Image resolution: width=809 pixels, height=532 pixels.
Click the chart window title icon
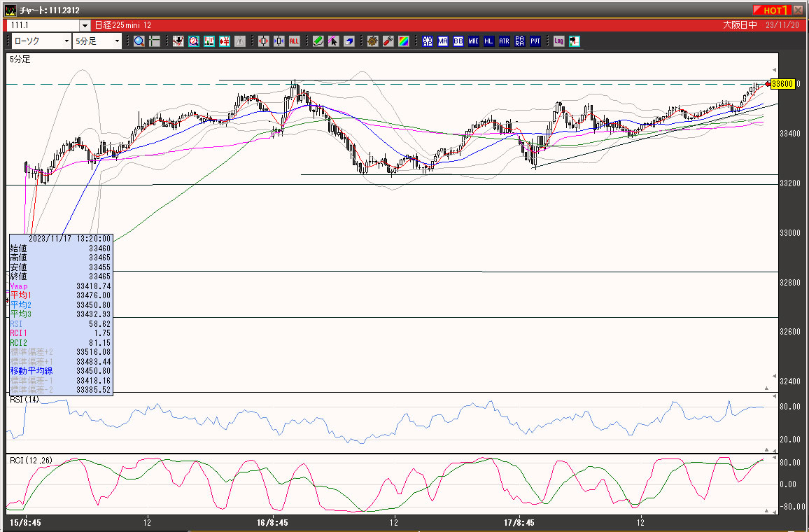(10, 10)
